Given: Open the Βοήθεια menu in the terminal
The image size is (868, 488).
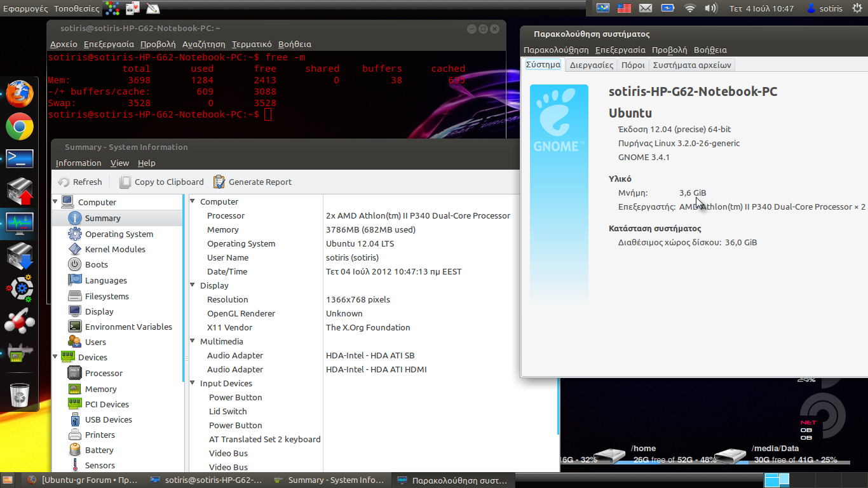Looking at the screenshot, I should (x=295, y=44).
